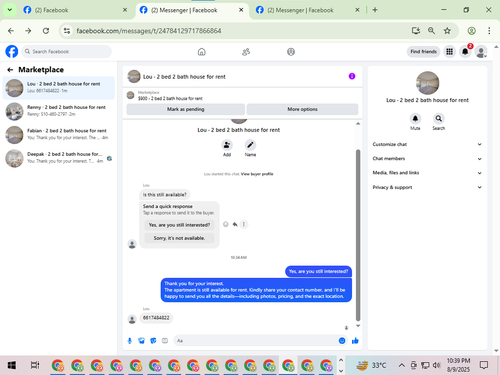Click the Mark as pending button
The height and width of the screenshot is (375, 500).
pos(186,109)
